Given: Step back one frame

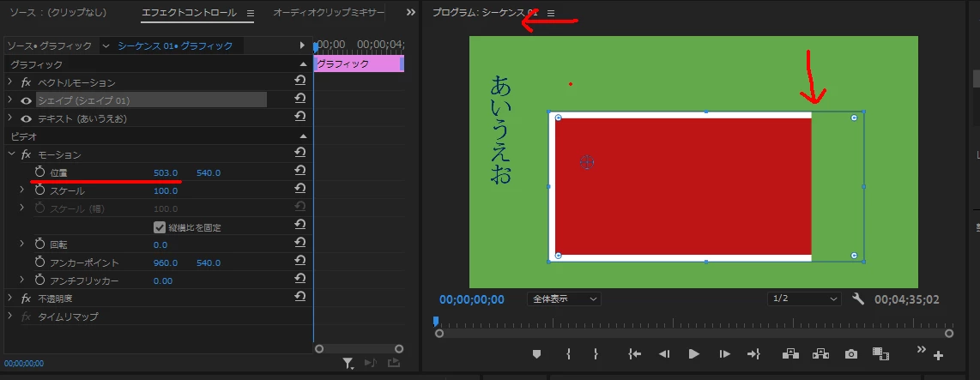Looking at the screenshot, I should click(x=664, y=353).
